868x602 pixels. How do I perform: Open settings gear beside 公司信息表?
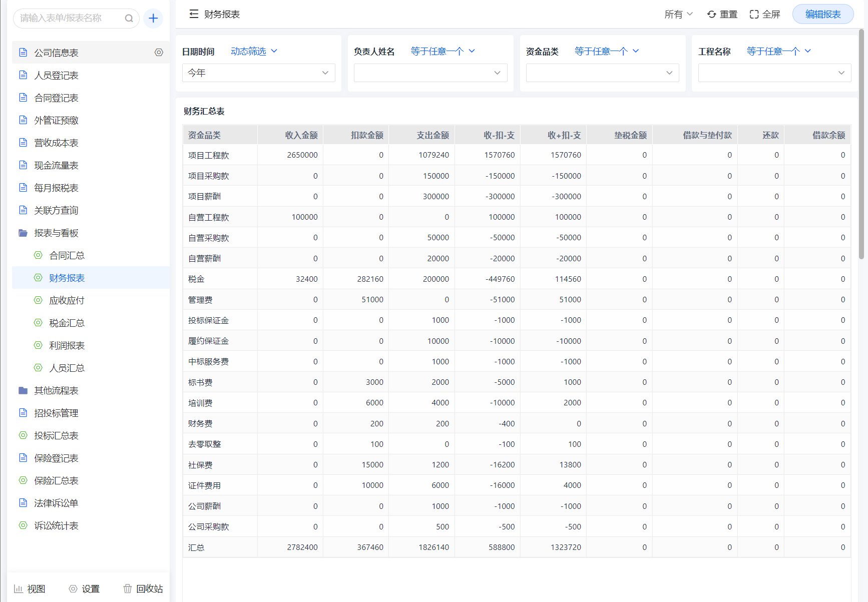click(159, 53)
